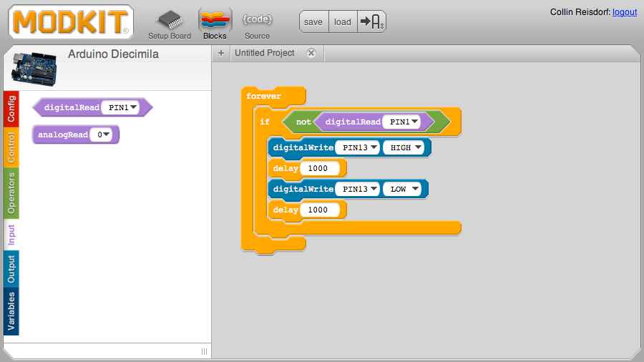Image resolution: width=644 pixels, height=362 pixels.
Task: Open the Setup Board chip icon
Action: [170, 19]
